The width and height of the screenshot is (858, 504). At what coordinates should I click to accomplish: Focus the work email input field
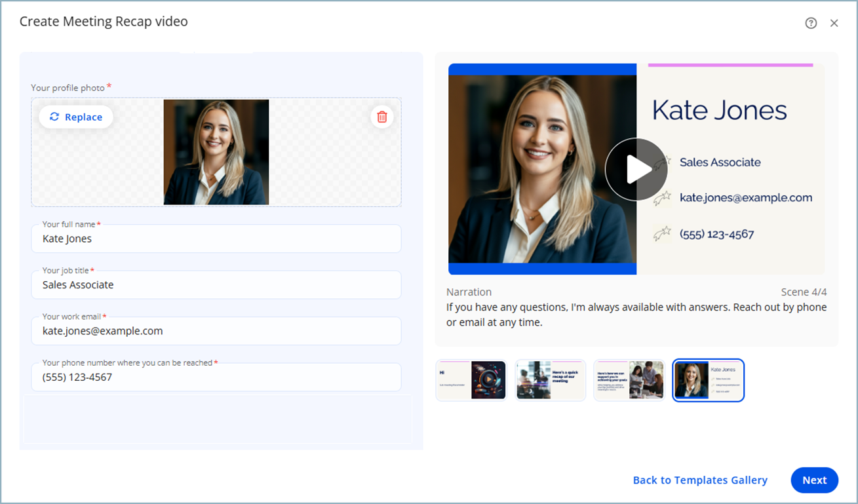tap(216, 332)
